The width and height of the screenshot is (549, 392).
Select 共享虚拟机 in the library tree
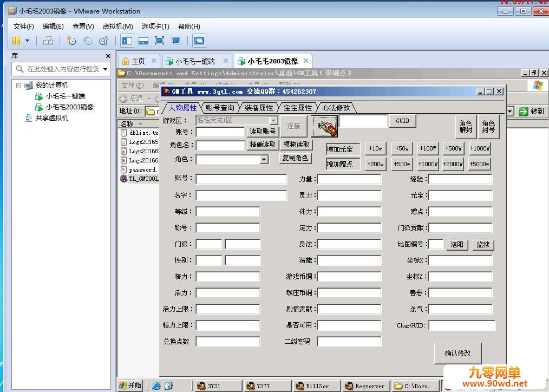[52, 117]
